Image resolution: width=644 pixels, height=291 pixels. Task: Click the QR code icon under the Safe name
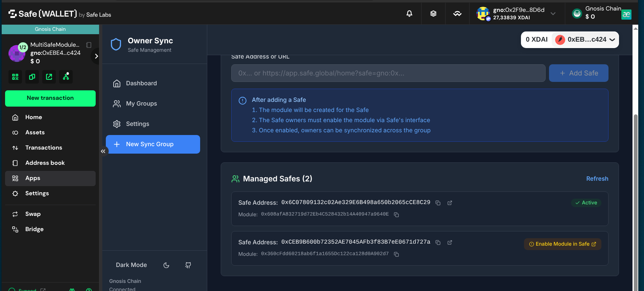15,77
